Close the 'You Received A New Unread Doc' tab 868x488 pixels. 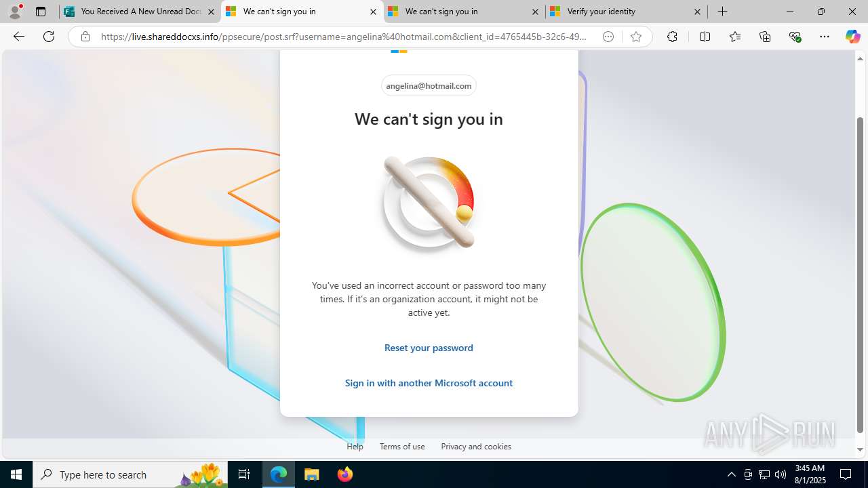(x=211, y=12)
